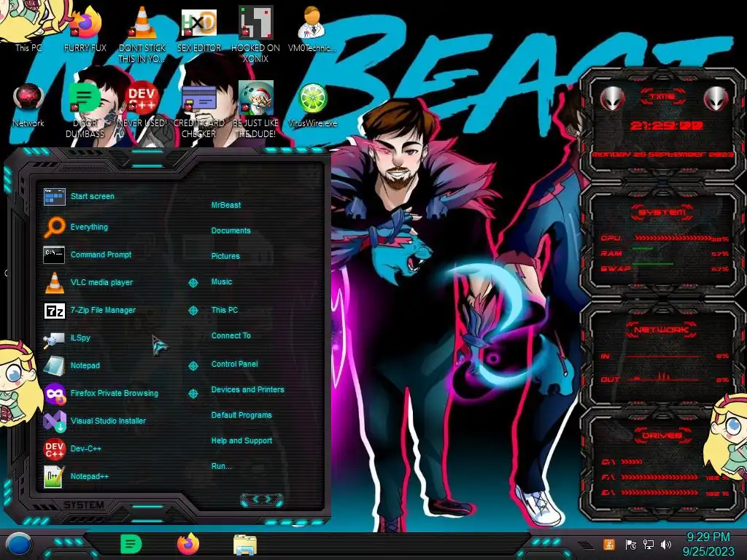Screen dimensions: 747x560
Task: Expand the VLC media player jump list arrow
Action: 193,283
